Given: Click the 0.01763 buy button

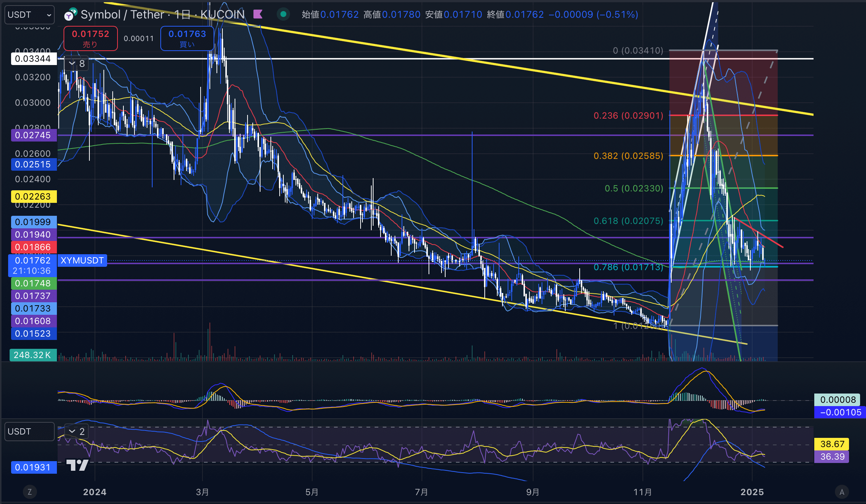Looking at the screenshot, I should point(187,38).
